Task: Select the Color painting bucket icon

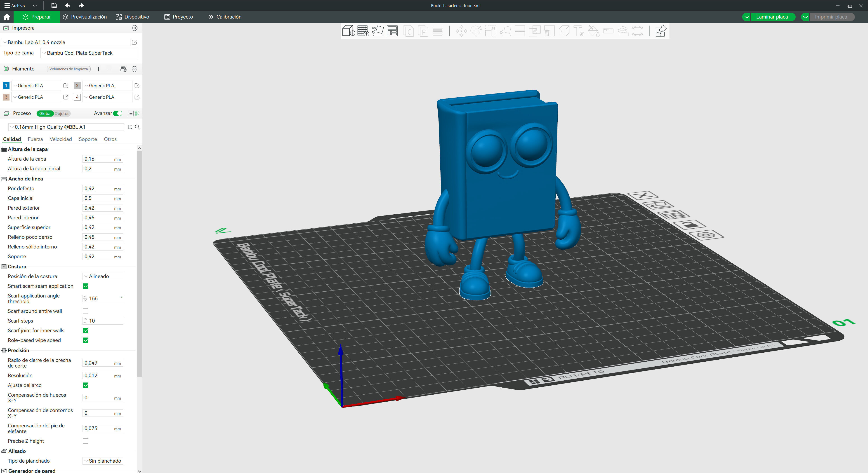Action: coord(593,31)
